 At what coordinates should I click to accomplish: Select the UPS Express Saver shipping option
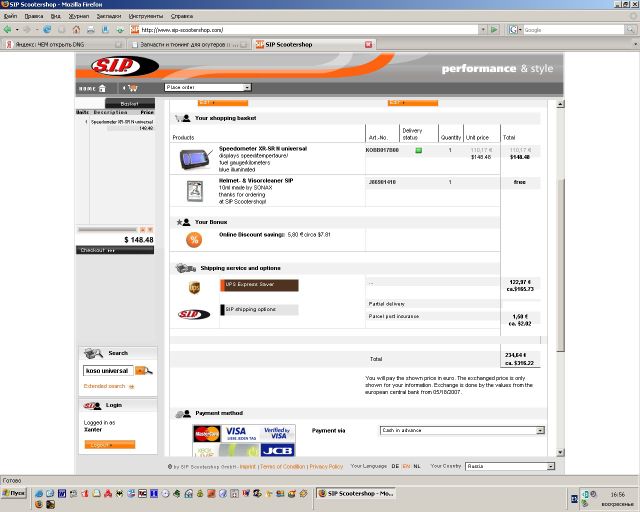(x=259, y=285)
